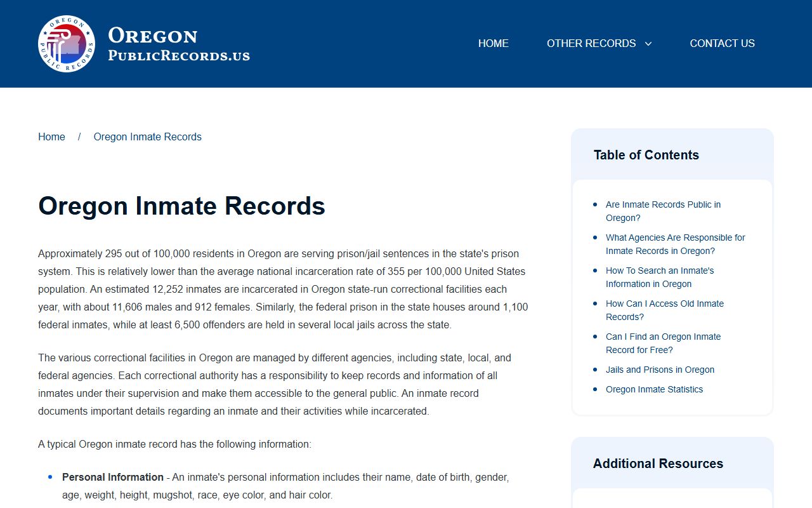This screenshot has width=812, height=508.
Task: Open the CONTACT US page
Action: point(722,43)
